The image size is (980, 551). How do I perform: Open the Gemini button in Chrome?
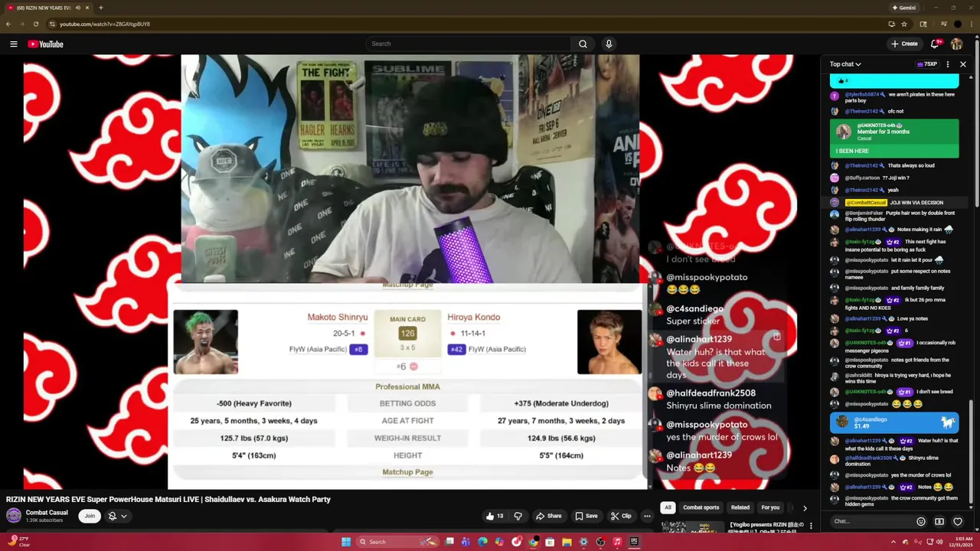click(x=903, y=8)
